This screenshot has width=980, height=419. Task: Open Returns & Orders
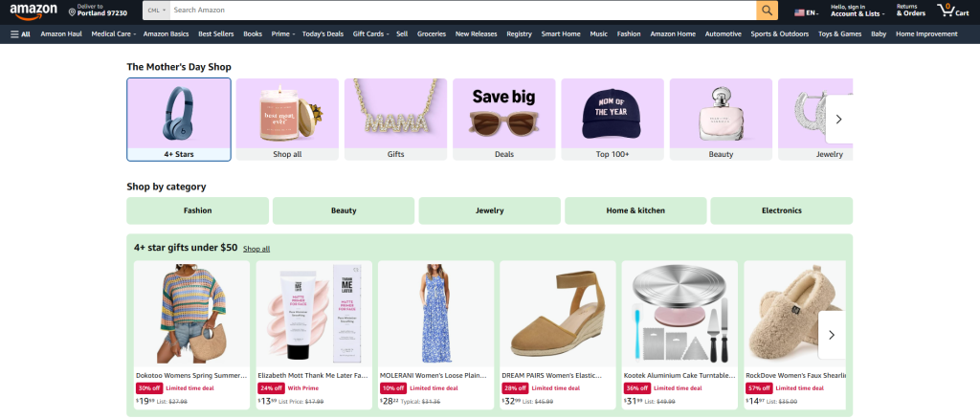click(910, 11)
